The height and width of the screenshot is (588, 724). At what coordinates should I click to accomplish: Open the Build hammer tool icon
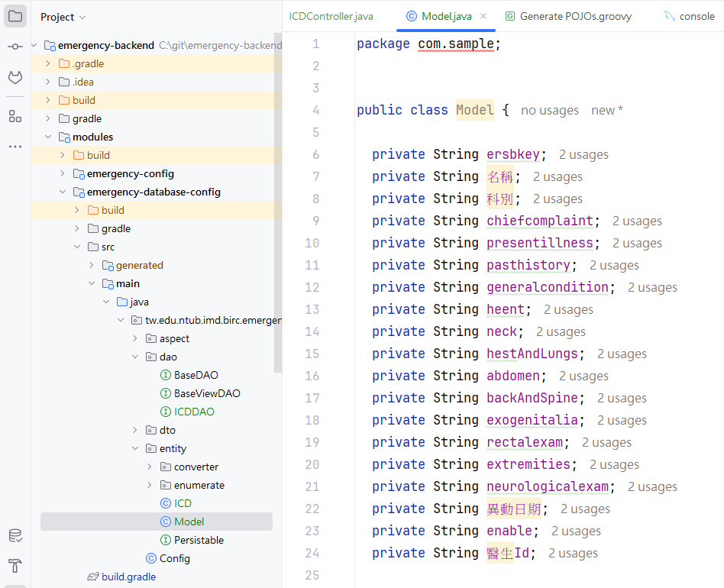pyautogui.click(x=15, y=565)
